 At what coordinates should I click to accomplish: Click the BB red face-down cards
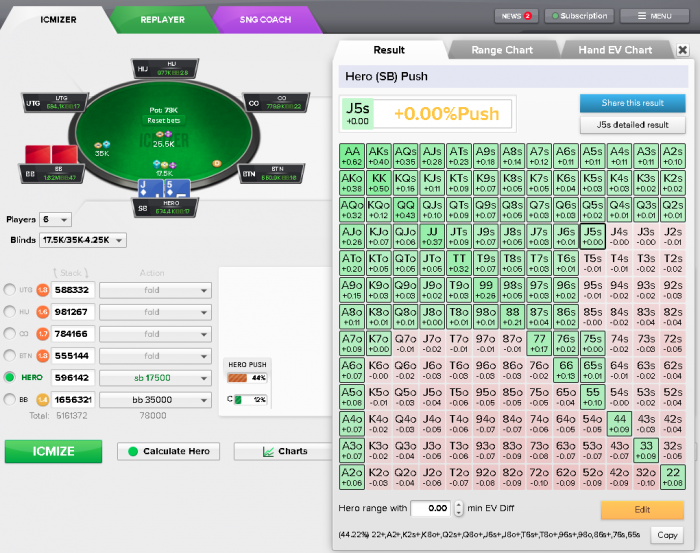click(51, 154)
